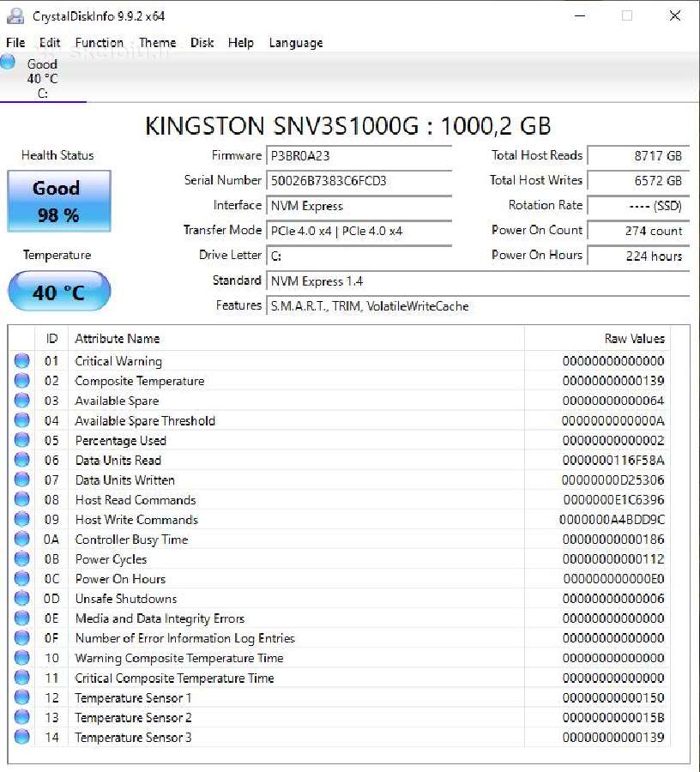Click the status circle for Available Spare row 03
Screen dimensions: 700x772
pos(21,401)
